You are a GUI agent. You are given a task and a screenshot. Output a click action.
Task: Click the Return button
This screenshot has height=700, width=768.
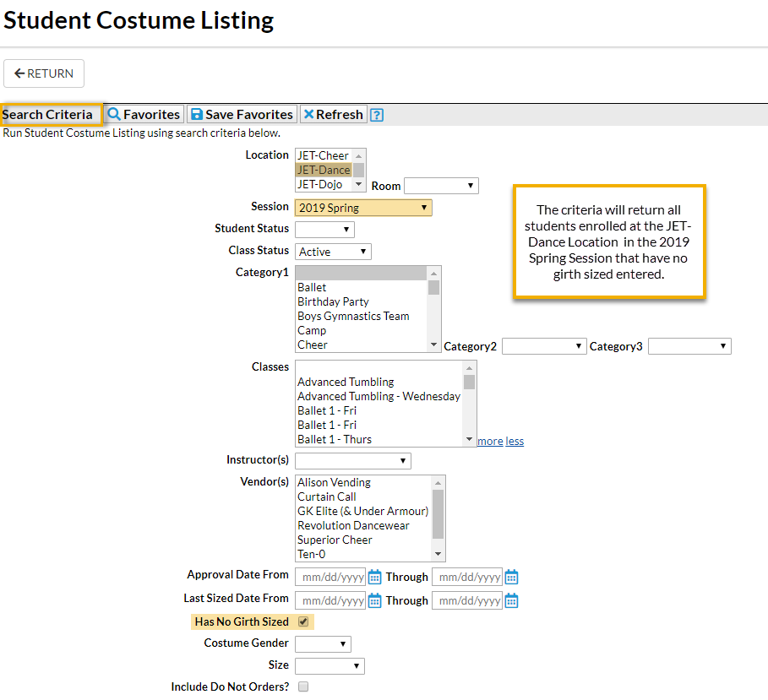[44, 73]
